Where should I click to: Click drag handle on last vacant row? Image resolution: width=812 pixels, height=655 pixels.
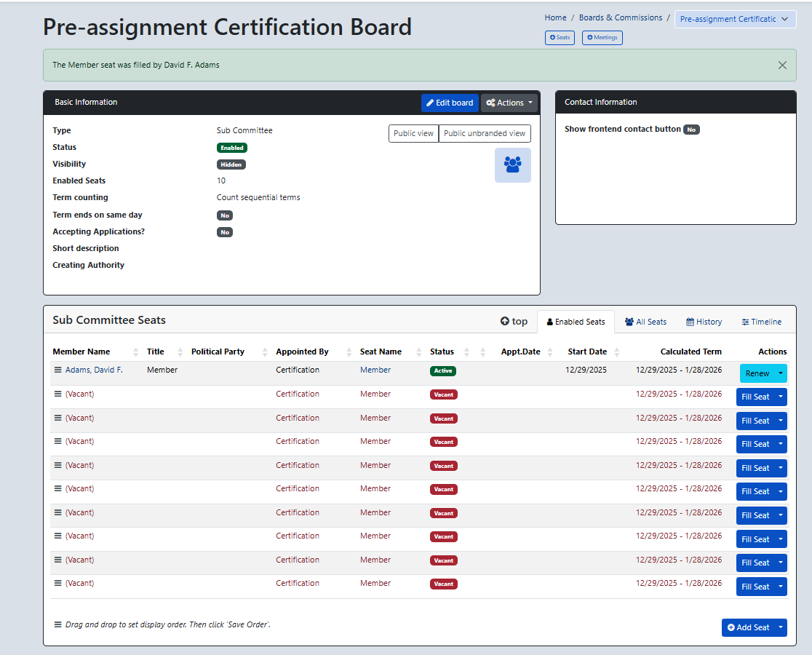pyautogui.click(x=57, y=583)
